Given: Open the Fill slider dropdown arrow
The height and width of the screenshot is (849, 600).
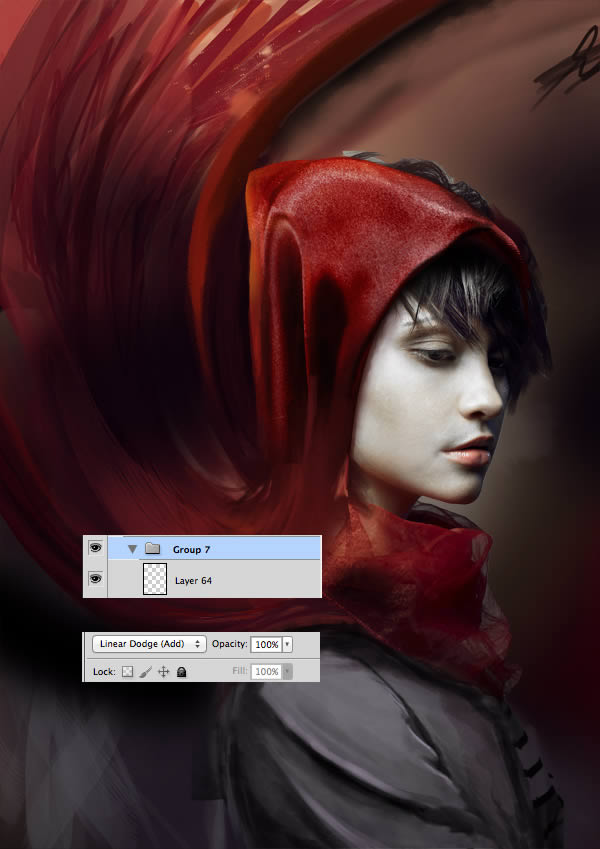Looking at the screenshot, I should [288, 671].
